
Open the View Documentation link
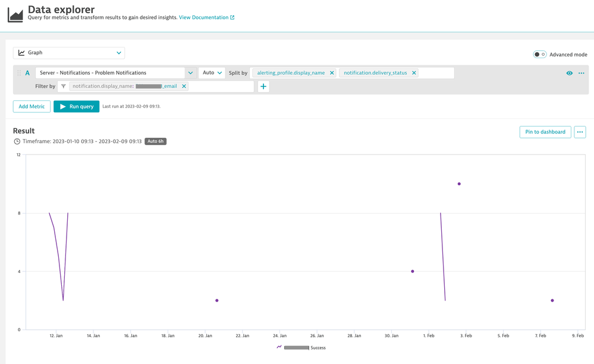pos(206,18)
